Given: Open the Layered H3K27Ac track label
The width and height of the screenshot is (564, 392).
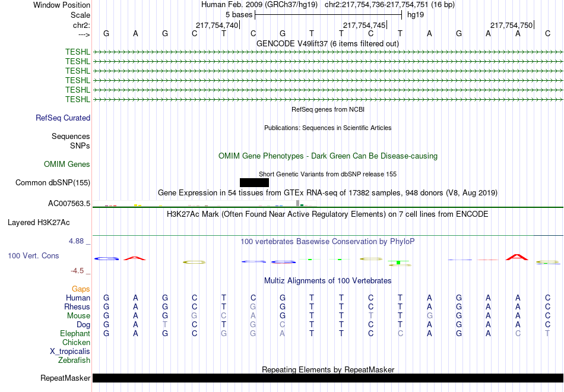Looking at the screenshot, I should pyautogui.click(x=39, y=223).
